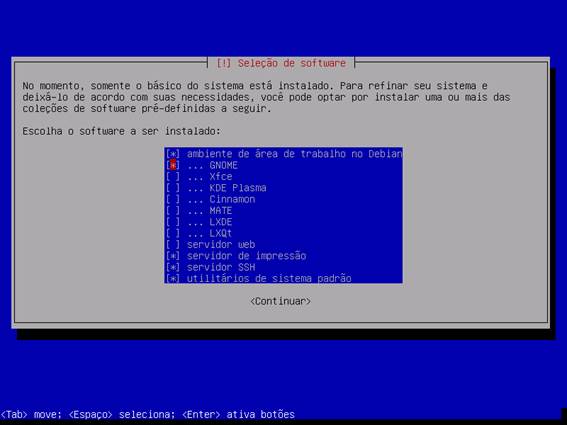The image size is (567, 425).
Task: Select the GNOME list entry label
Action: (223, 165)
